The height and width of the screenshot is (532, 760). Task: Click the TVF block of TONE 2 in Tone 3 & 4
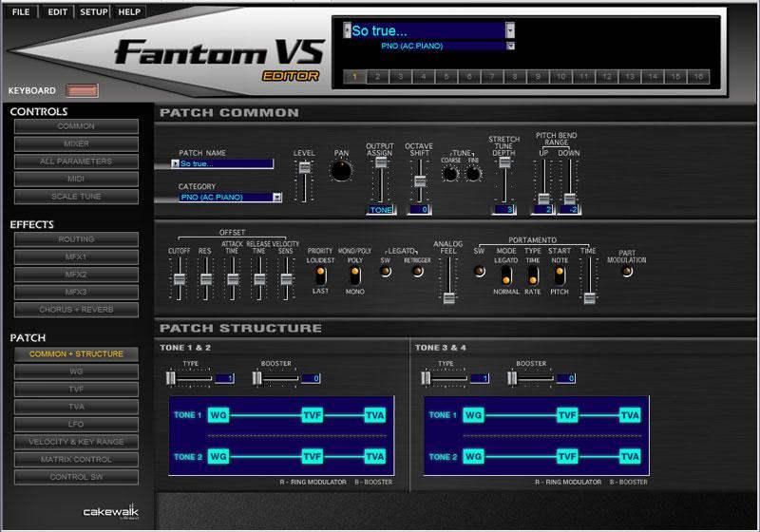tap(567, 457)
